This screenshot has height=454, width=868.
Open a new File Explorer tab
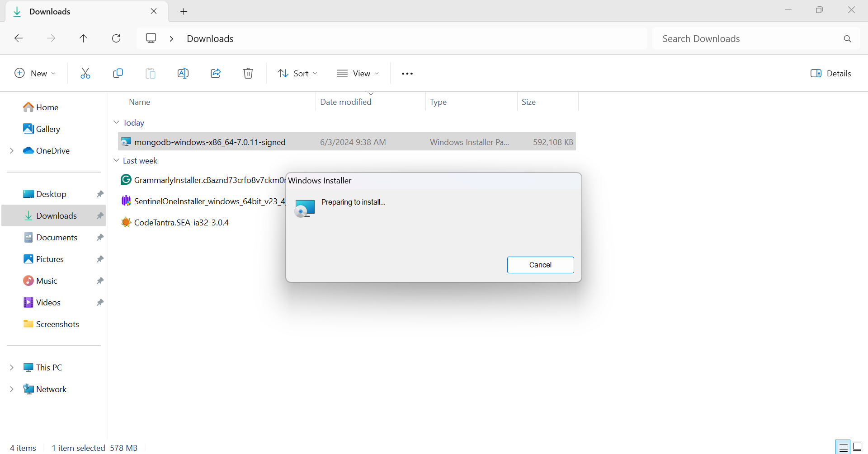(x=184, y=11)
